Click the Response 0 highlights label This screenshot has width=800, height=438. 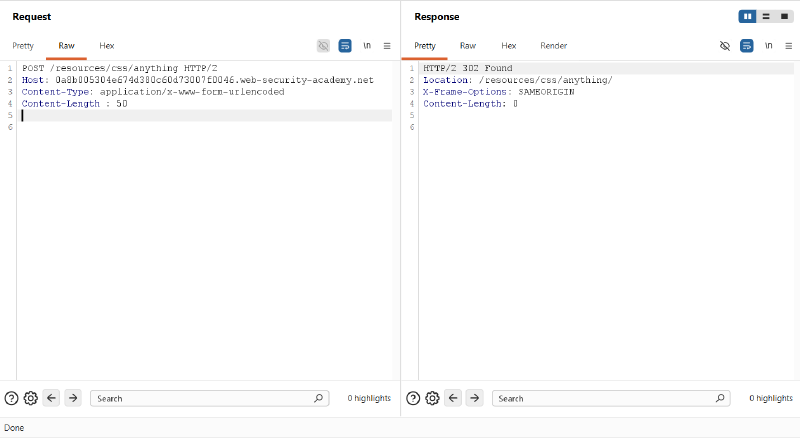tap(771, 398)
